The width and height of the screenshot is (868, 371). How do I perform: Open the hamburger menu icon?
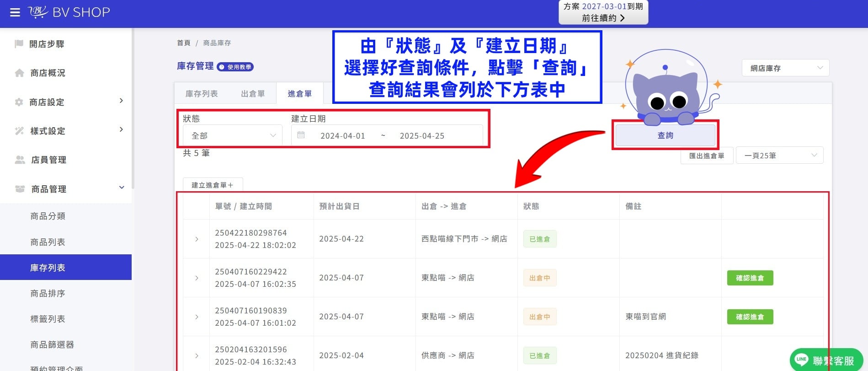15,12
